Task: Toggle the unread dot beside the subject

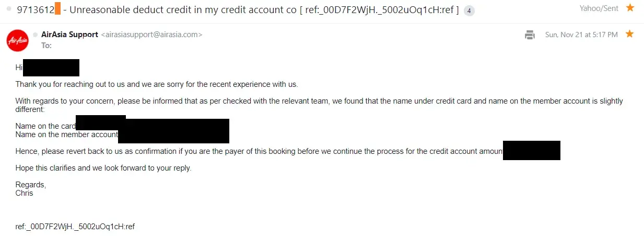Action: tap(9, 9)
